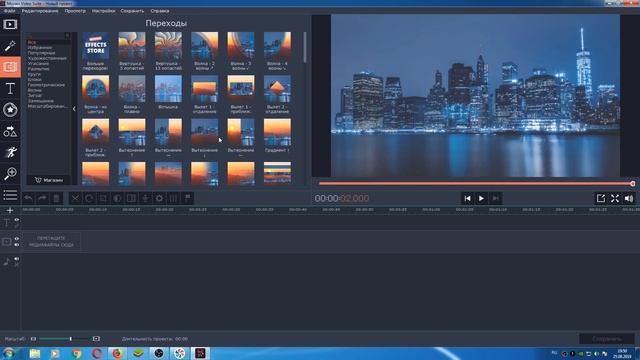The width and height of the screenshot is (640, 360).
Task: Select the Популярные category
Action: tap(41, 53)
